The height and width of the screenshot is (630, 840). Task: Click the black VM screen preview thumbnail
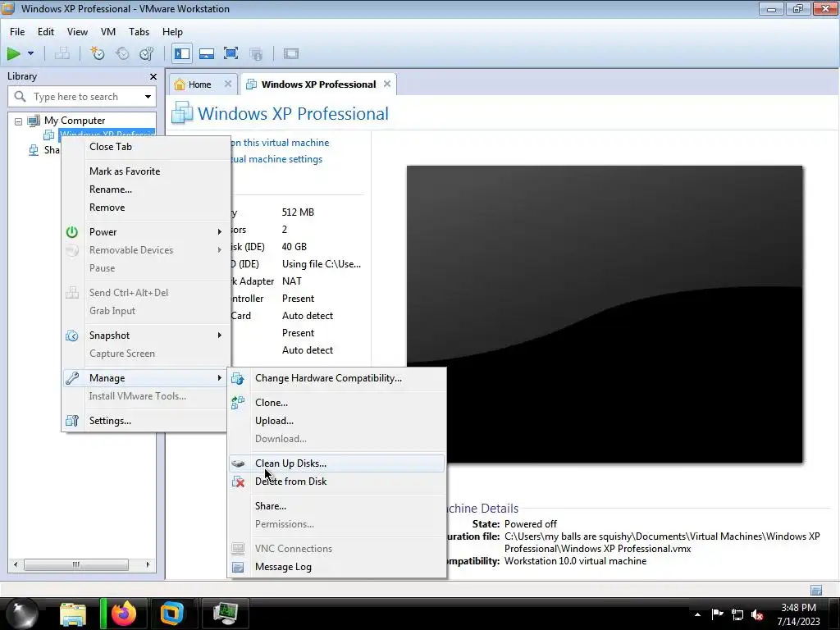605,314
